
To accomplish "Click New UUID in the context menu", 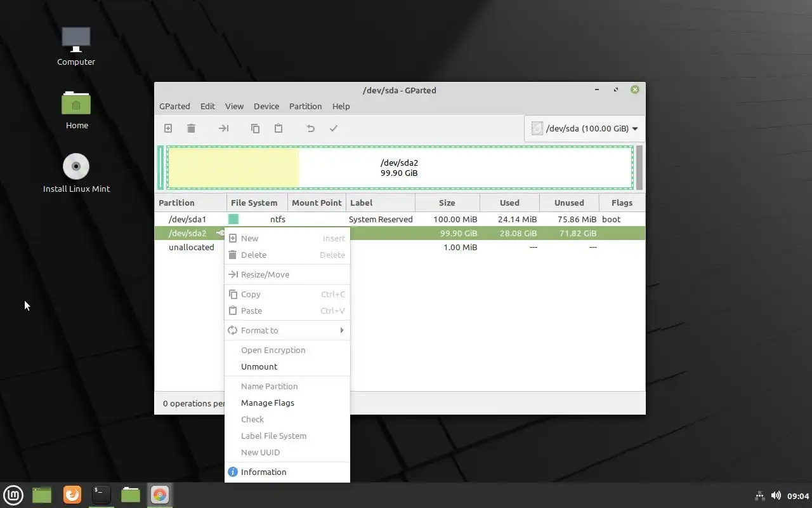I will coord(287,452).
